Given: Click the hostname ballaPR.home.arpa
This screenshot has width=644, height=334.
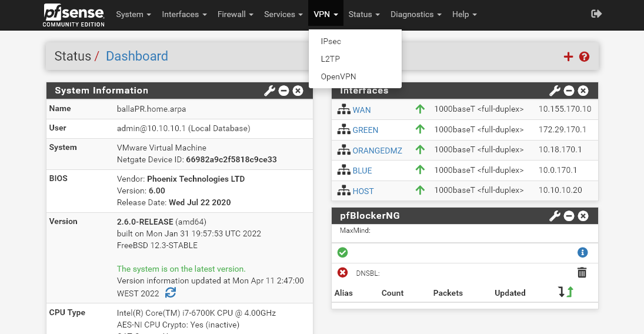Looking at the screenshot, I should point(151,109).
